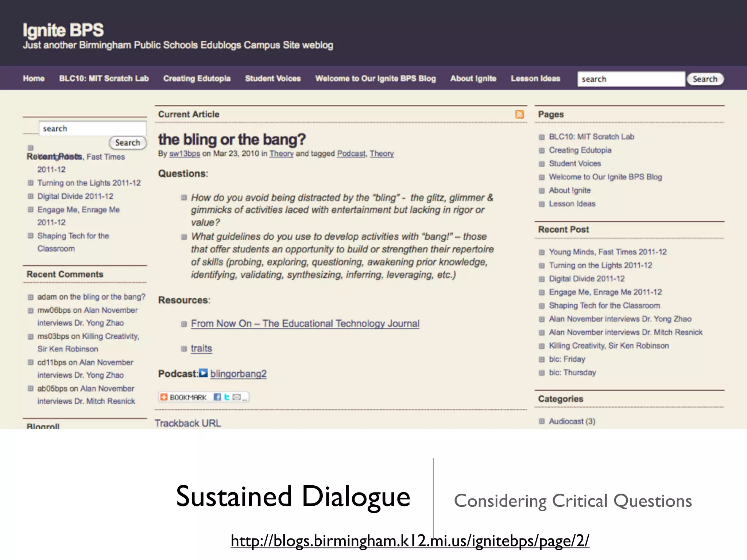This screenshot has height=560, width=747.
Task: Open Student Voices under Pages
Action: (x=575, y=164)
